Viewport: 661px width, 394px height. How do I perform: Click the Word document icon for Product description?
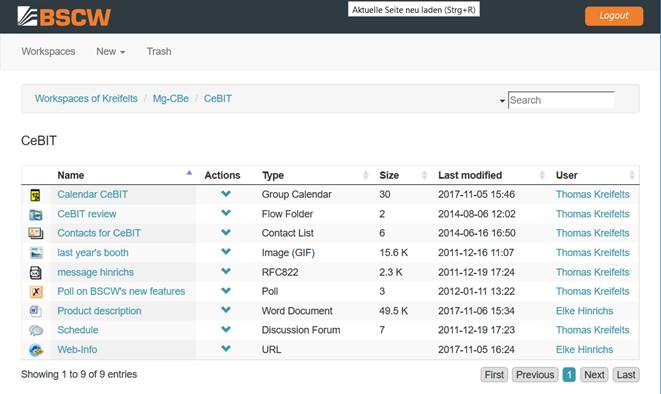(x=35, y=311)
